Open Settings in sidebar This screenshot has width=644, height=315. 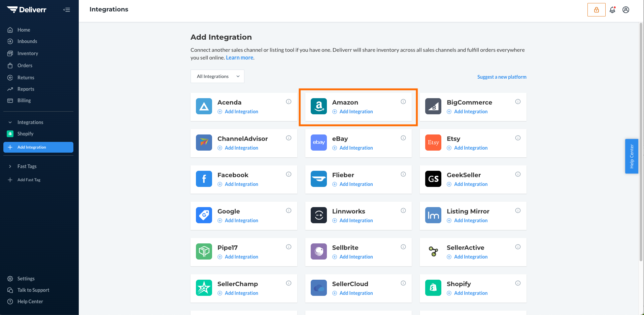click(x=26, y=279)
